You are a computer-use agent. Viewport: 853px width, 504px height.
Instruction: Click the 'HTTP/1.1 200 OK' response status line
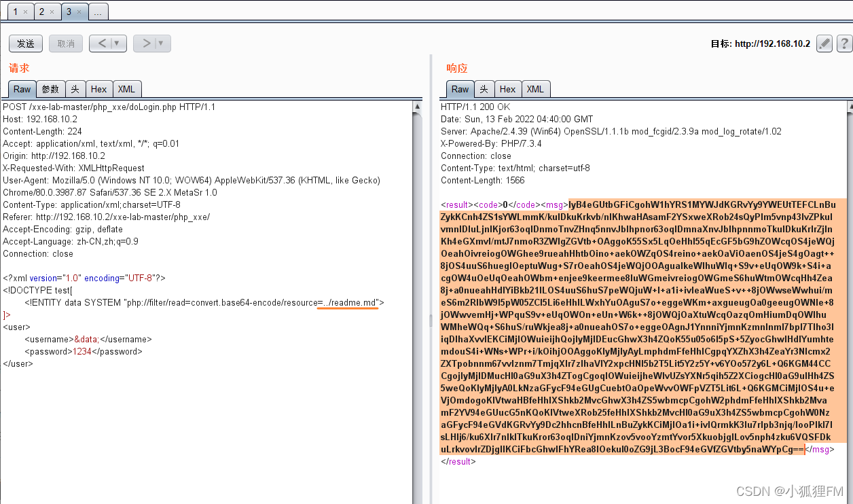point(475,107)
